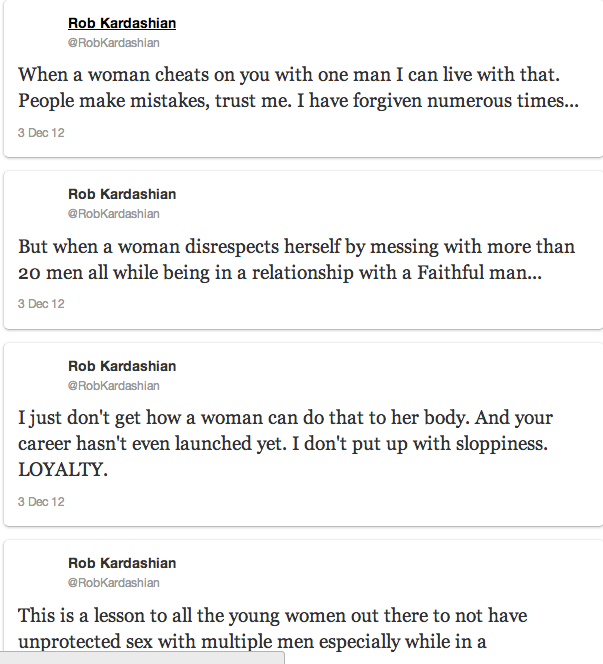The width and height of the screenshot is (603, 664).
Task: Open the handle above the 'sloppiness' tweet
Action: pyautogui.click(x=113, y=386)
